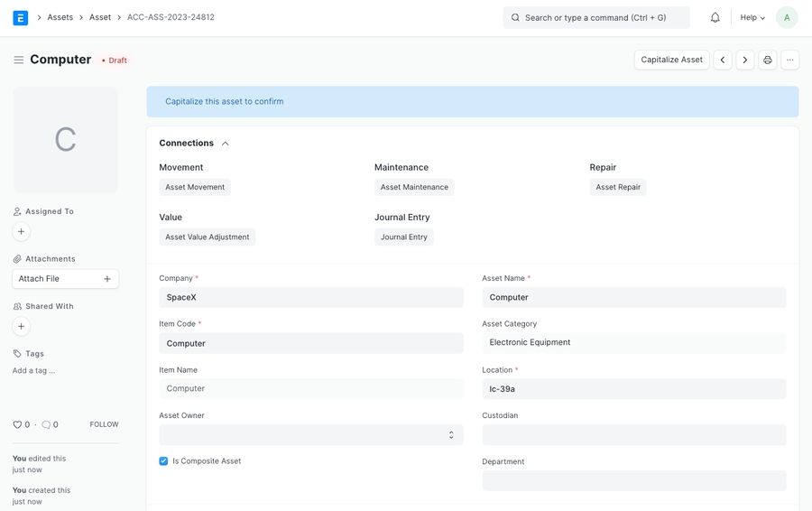Collapse the Connections section
This screenshot has height=511, width=812.
pos(225,144)
